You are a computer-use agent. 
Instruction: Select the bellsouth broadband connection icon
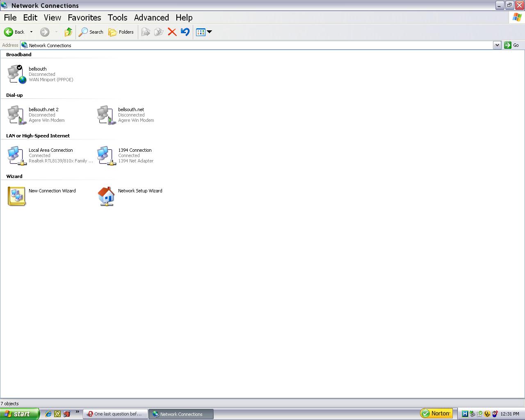pyautogui.click(x=17, y=74)
